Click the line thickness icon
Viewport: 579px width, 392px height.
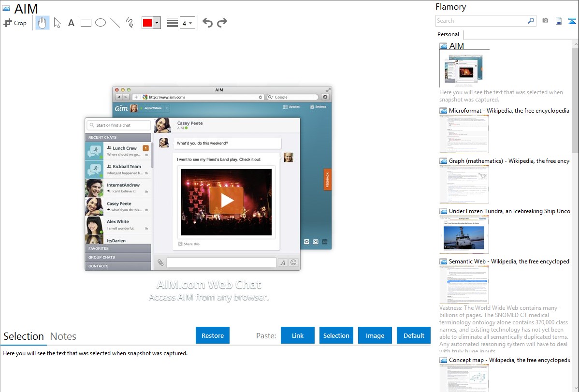point(173,23)
